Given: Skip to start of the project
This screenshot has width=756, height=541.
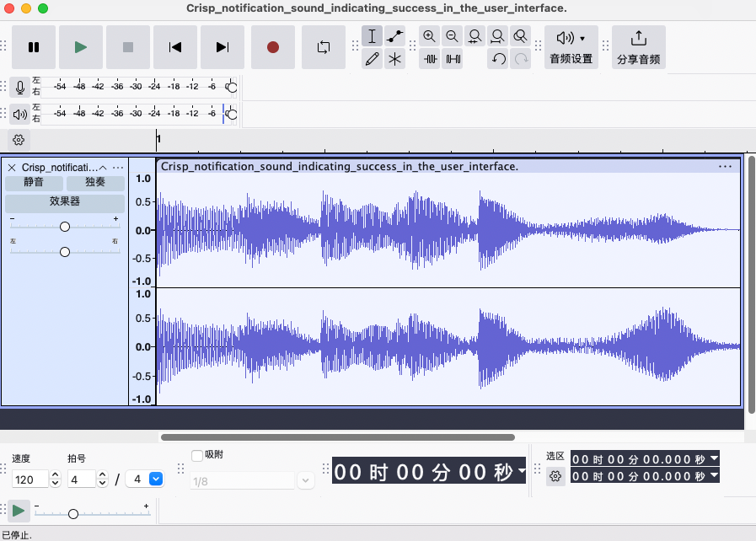Looking at the screenshot, I should (x=175, y=47).
